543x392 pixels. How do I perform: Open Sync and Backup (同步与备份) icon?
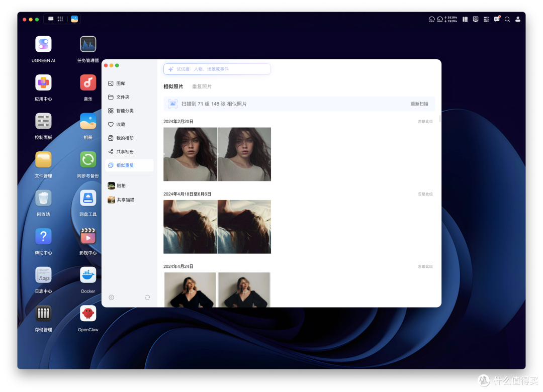point(88,160)
